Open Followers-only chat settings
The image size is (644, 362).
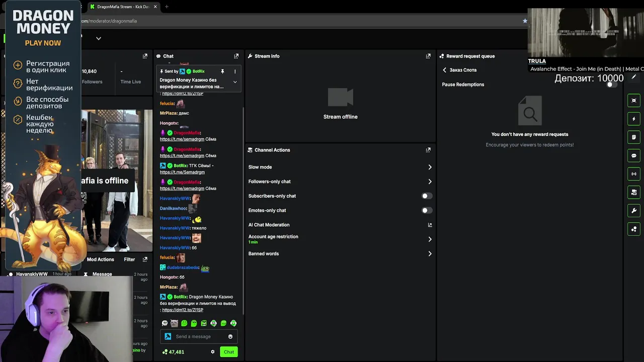click(340, 182)
